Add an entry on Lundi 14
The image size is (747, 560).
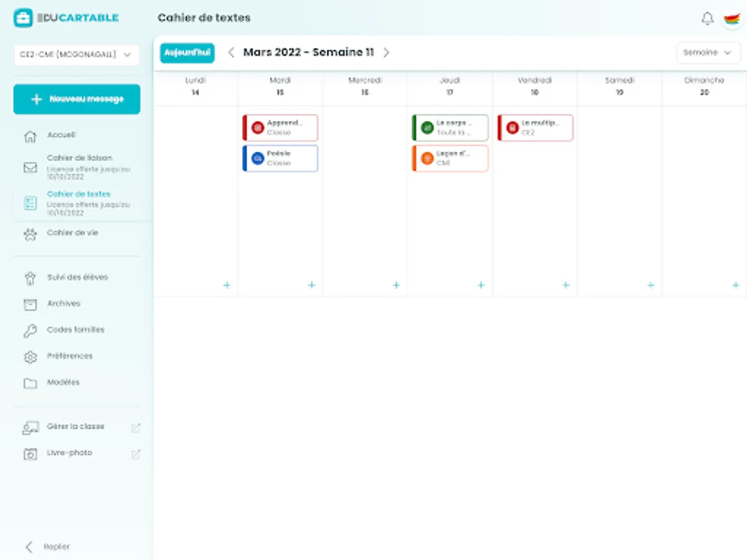[227, 285]
